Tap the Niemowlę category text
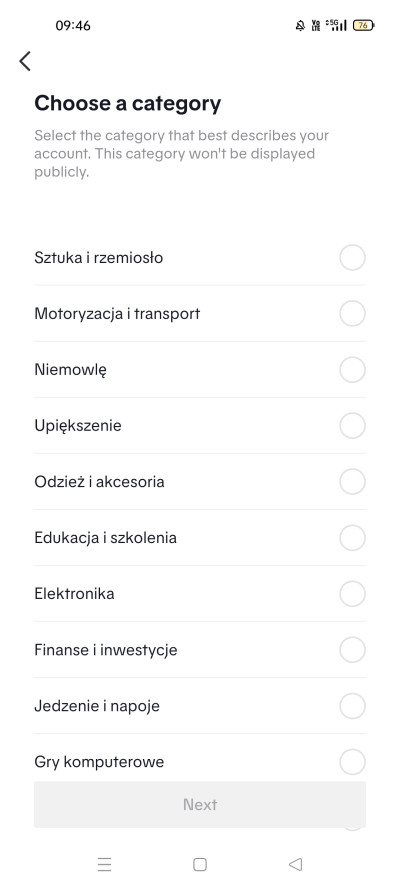This screenshot has width=400, height=889. pyautogui.click(x=71, y=370)
